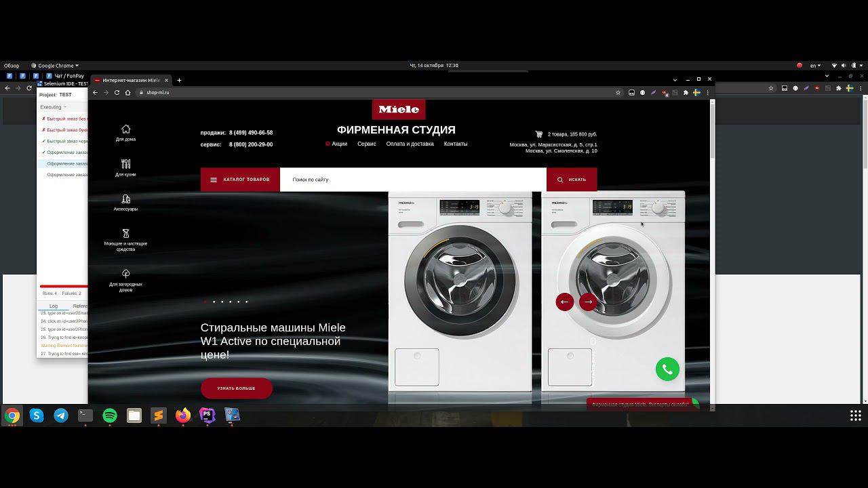868x488 pixels.
Task: Click the green phone call widget
Action: (x=667, y=369)
